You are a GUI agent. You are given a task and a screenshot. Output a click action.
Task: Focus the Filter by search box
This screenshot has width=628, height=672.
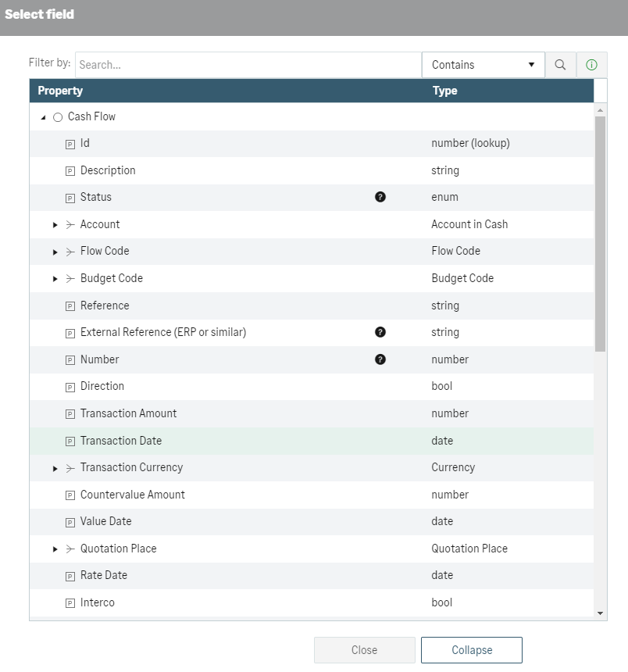[248, 65]
